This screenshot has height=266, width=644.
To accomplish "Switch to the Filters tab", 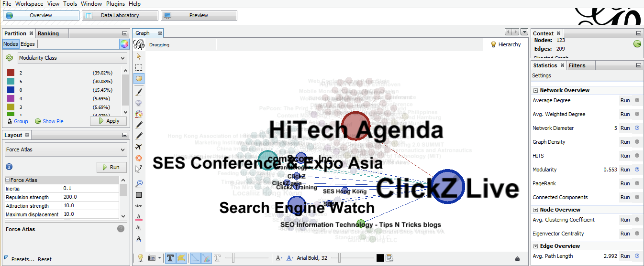I will 577,65.
